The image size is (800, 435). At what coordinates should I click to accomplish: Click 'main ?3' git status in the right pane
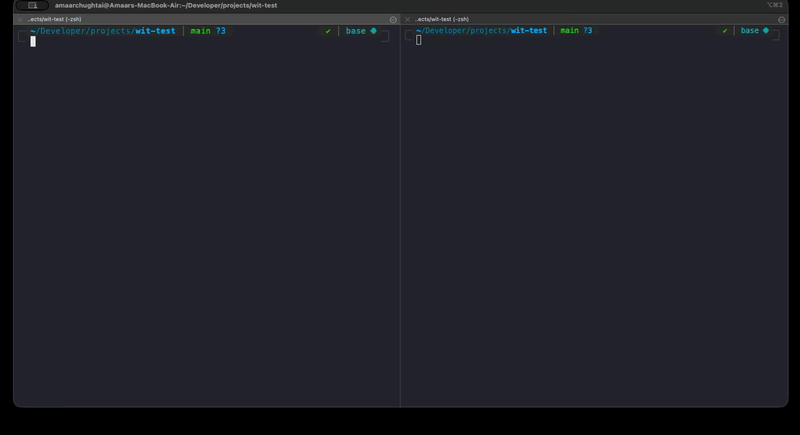coord(576,31)
